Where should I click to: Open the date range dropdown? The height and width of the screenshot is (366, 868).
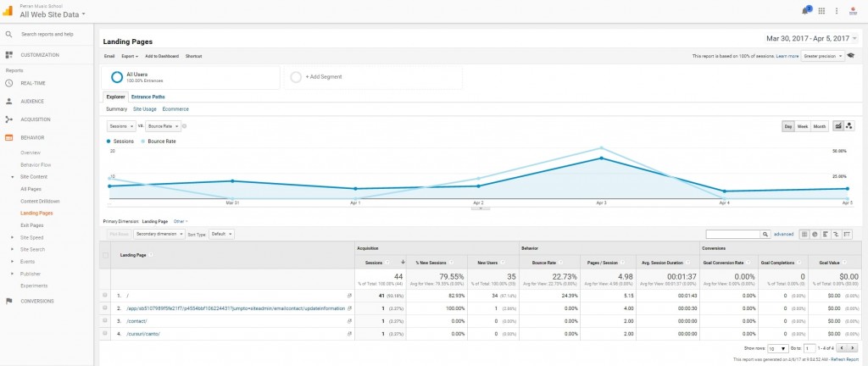pyautogui.click(x=812, y=39)
